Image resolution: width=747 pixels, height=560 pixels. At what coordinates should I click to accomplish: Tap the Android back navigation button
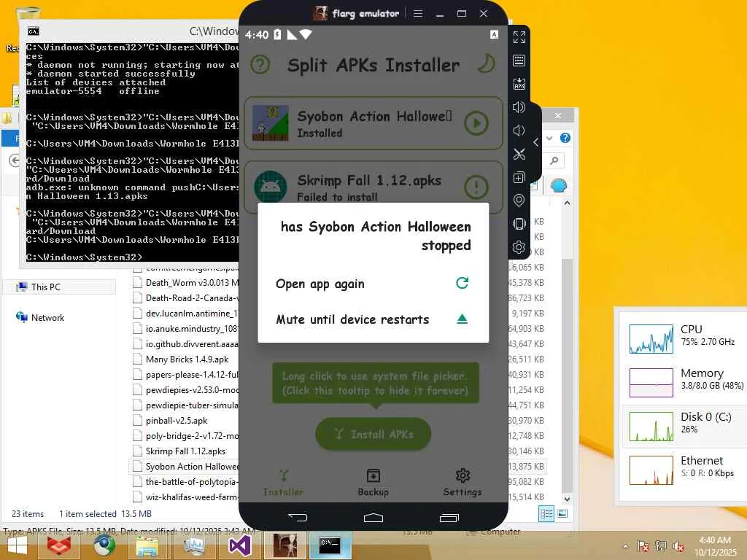(x=298, y=517)
